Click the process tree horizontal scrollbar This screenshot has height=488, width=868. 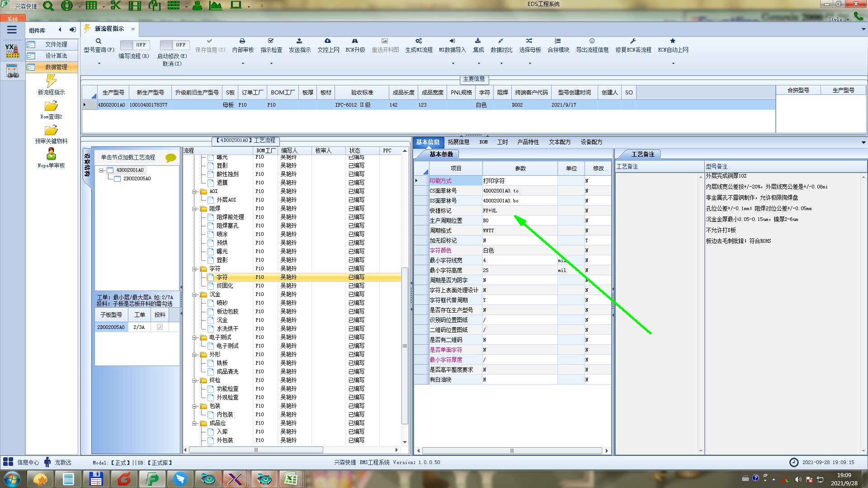coord(256,450)
